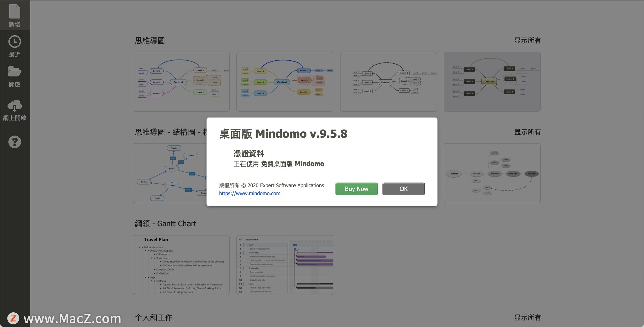The width and height of the screenshot is (644, 327).
Task: Click 显示所有 next to 思維導圖 heading
Action: click(527, 41)
